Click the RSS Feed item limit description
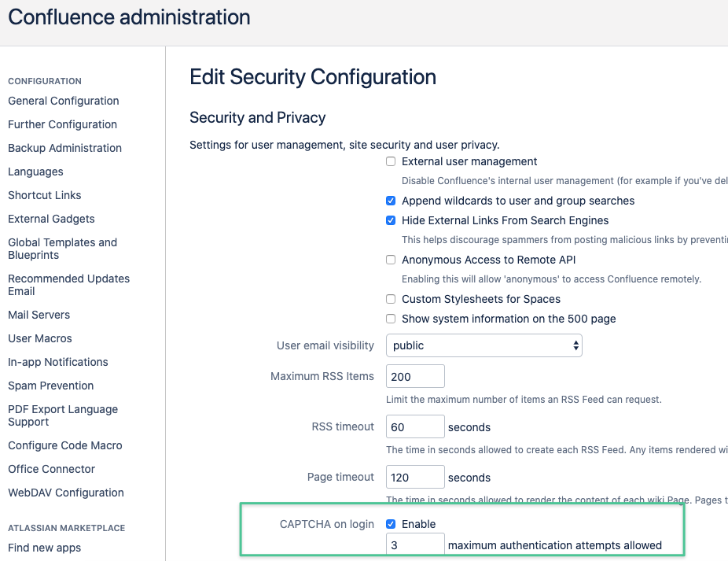 tap(524, 400)
